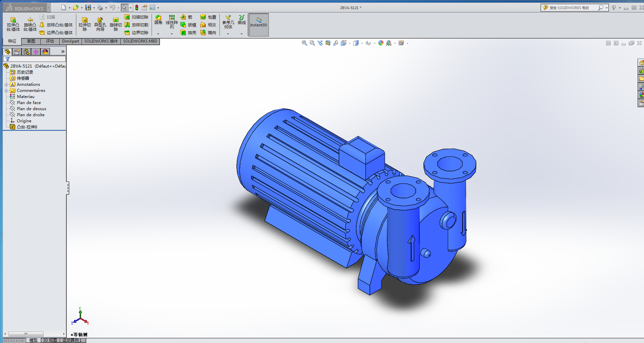
Task: Toggle the Instant3D button
Action: pyautogui.click(x=258, y=25)
